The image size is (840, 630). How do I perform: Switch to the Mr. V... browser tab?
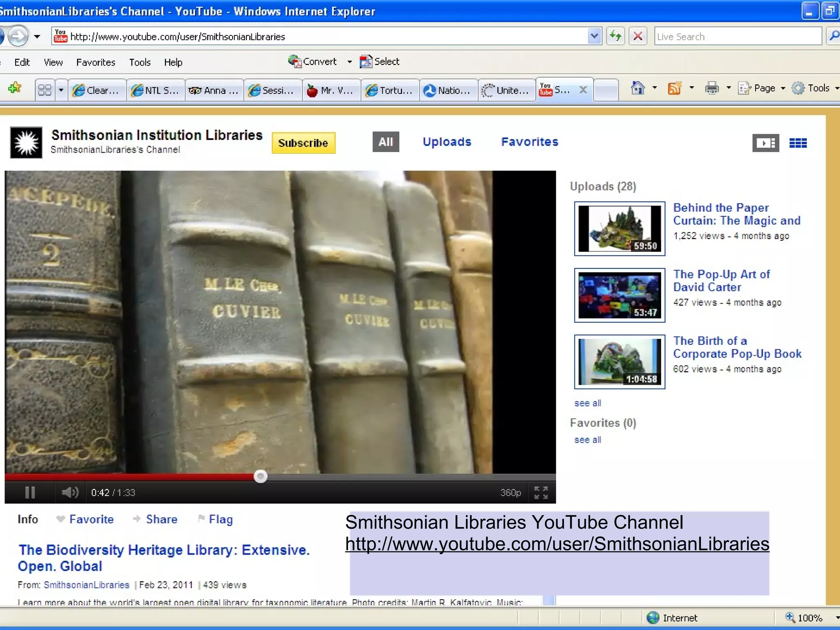tap(331, 90)
